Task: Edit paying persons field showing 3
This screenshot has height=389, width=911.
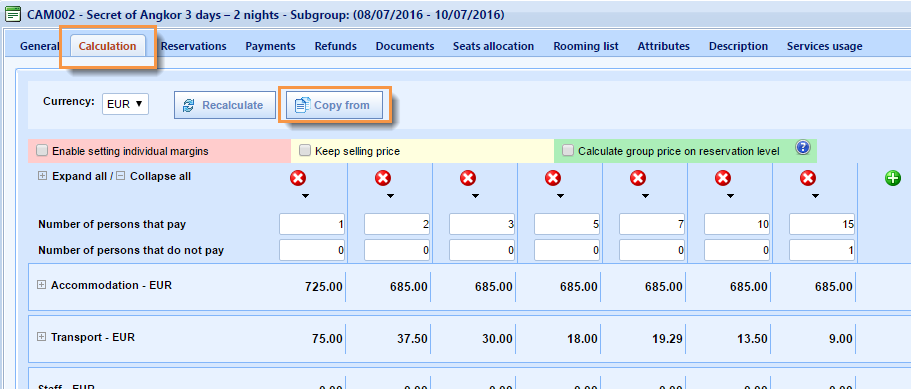Action: tap(482, 224)
